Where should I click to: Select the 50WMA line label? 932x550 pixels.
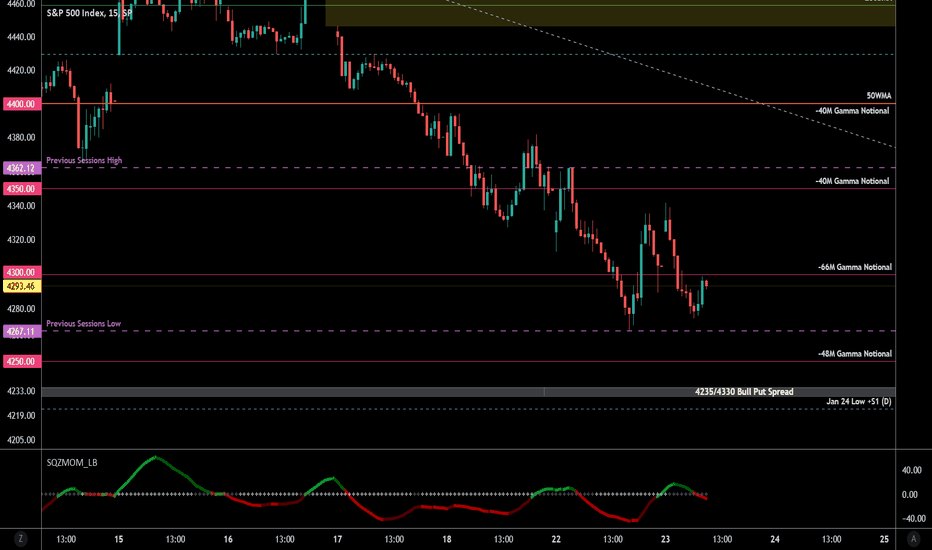[x=879, y=96]
